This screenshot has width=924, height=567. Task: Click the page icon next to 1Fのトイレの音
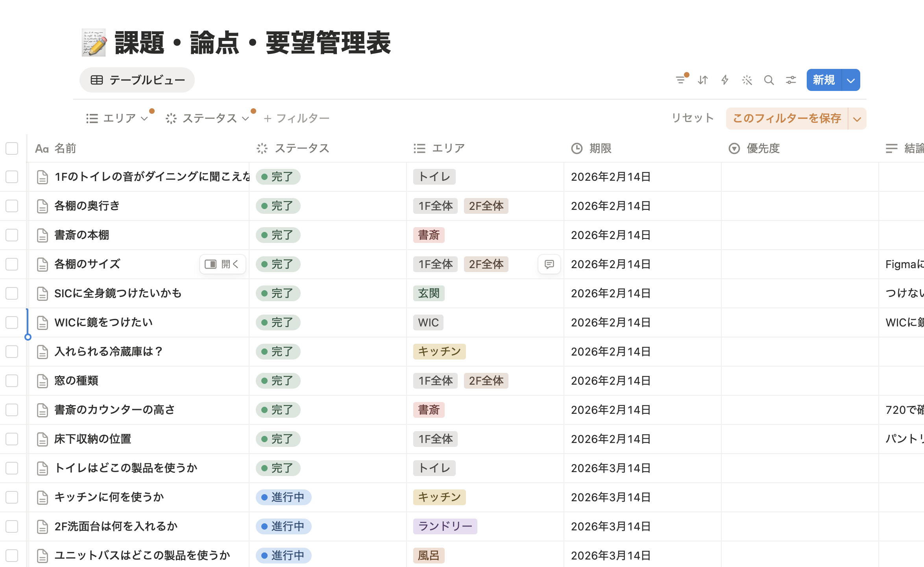point(42,177)
